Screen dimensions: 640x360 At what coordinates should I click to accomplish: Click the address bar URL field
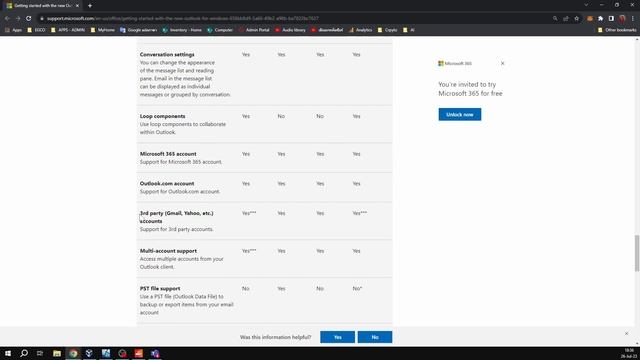(x=294, y=18)
